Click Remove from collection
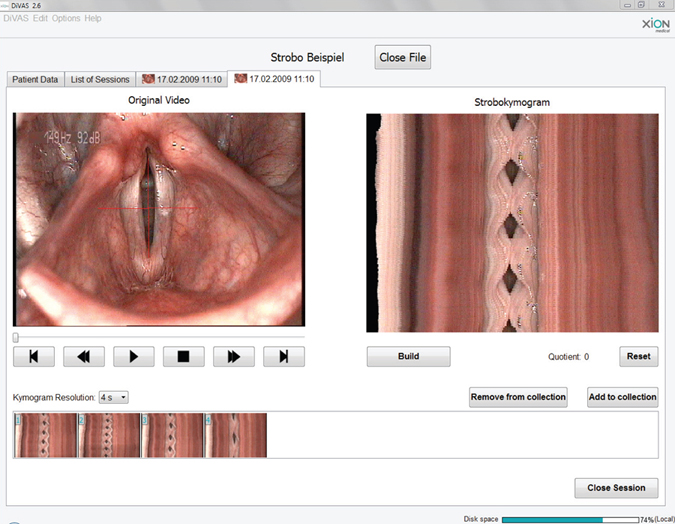Viewport: 675px width, 524px height. pos(518,397)
